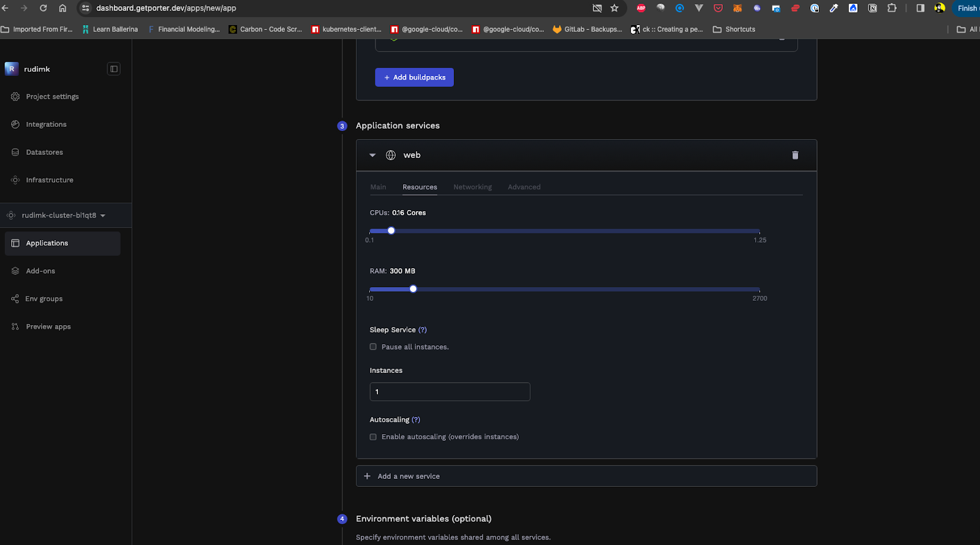This screenshot has width=980, height=545.
Task: Open Project settings gear icon
Action: coord(15,97)
